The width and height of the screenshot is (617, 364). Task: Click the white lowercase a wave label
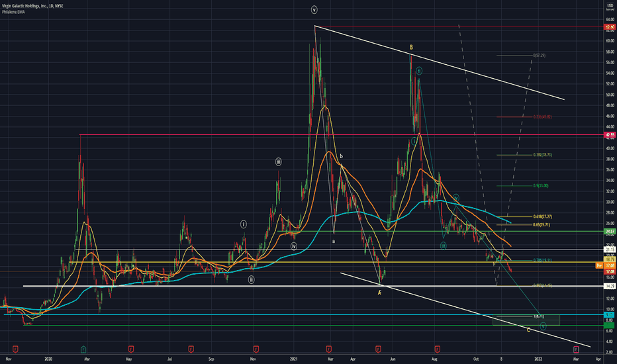pyautogui.click(x=334, y=241)
